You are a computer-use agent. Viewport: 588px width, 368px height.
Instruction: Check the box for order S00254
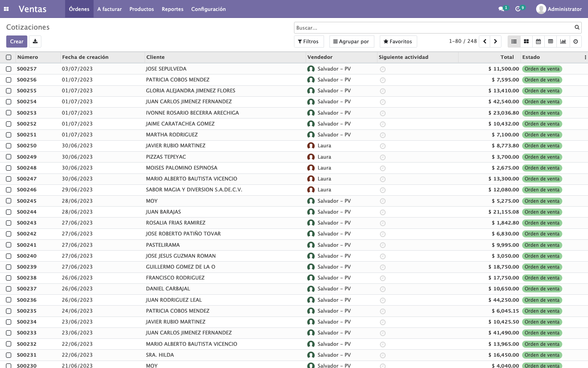coord(9,102)
